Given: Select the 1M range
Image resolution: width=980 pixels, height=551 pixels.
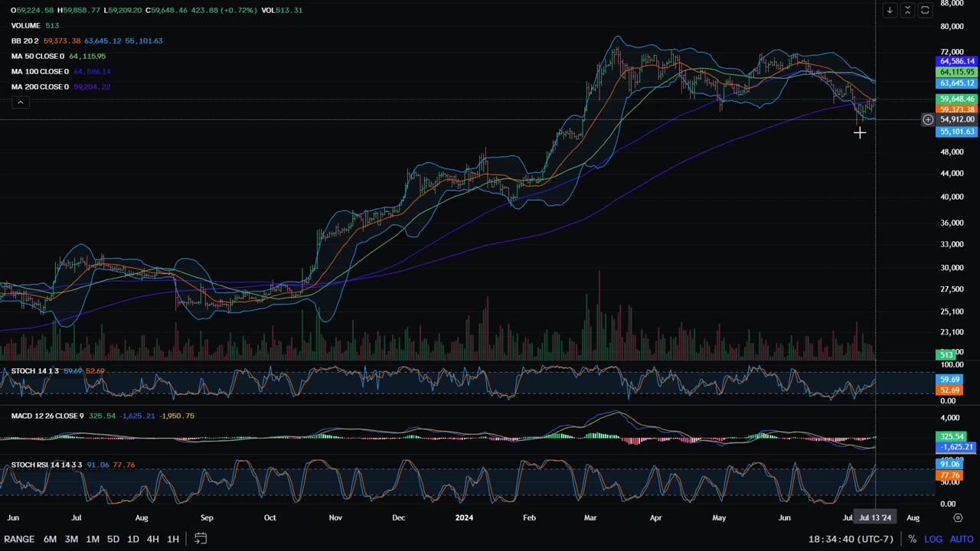Looking at the screenshot, I should [93, 540].
